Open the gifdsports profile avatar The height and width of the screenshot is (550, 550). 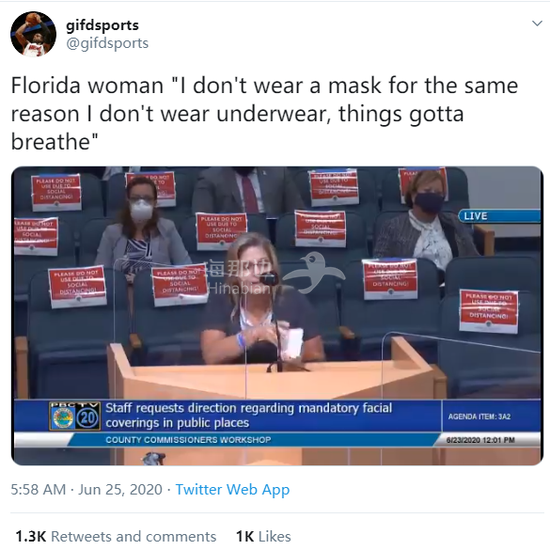[33, 34]
